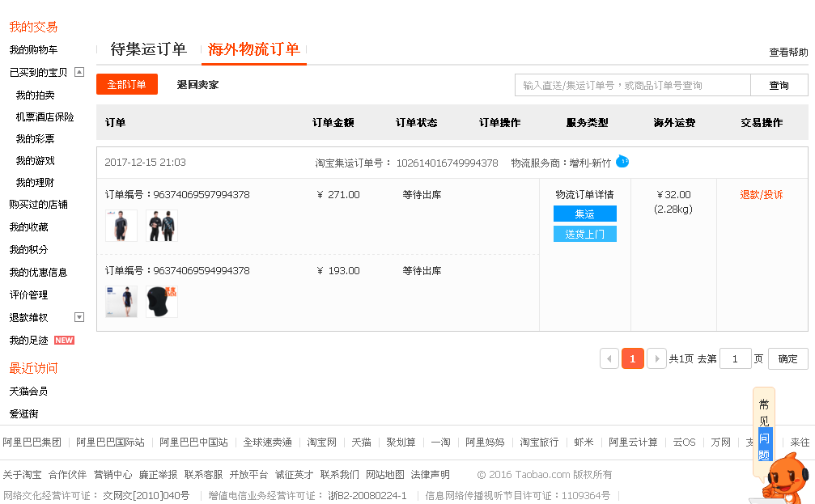Screen dimensions: 815x504
Task: Click 聚划算 footer link
Action: 401,443
